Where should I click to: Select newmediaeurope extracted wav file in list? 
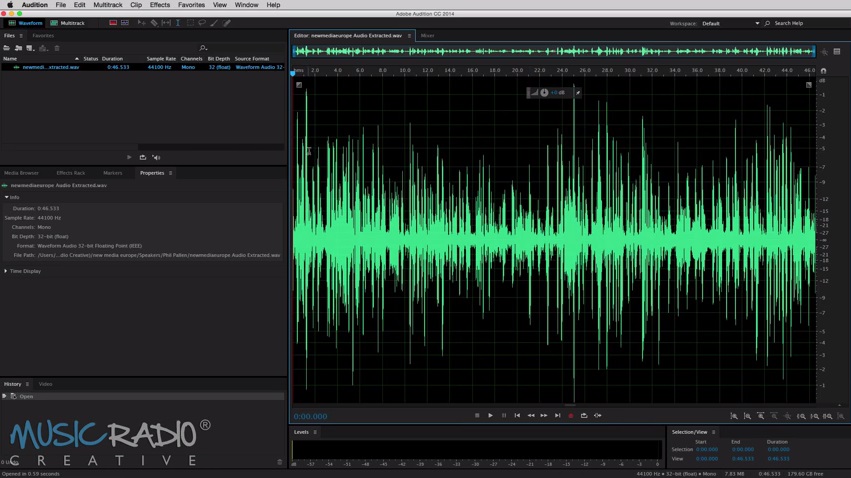pos(50,67)
